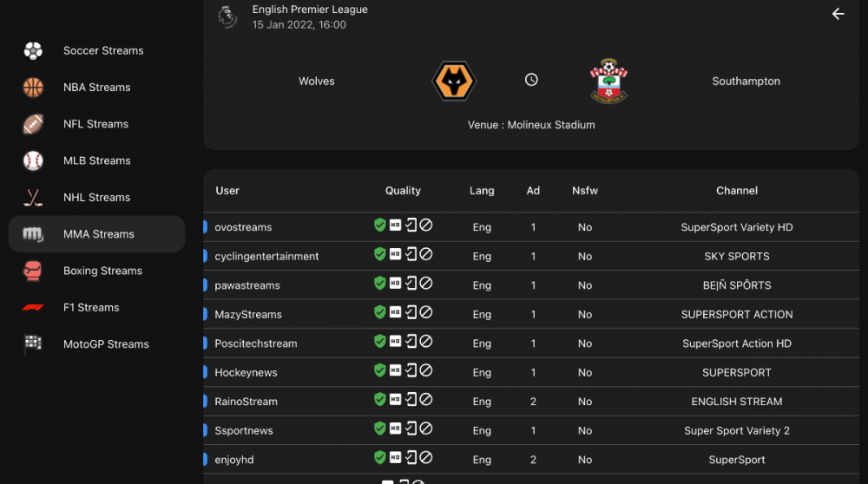Click the Southampton team name
The image size is (868, 484).
pyautogui.click(x=746, y=81)
